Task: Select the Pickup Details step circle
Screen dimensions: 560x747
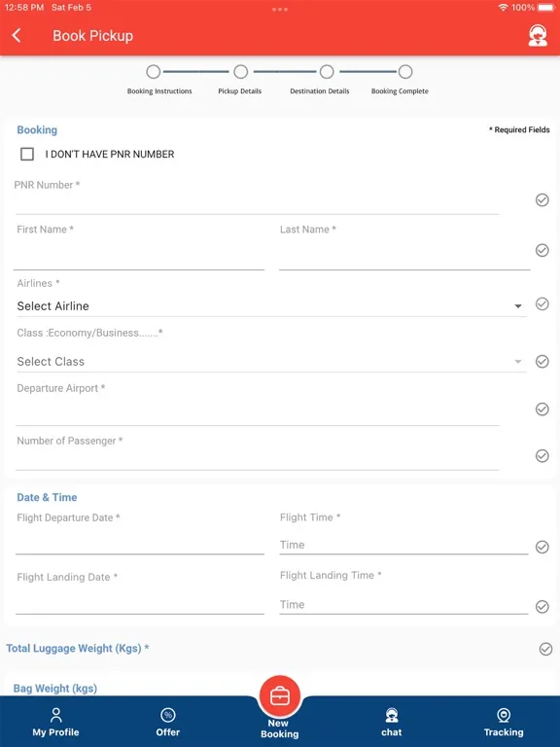Action: click(240, 72)
